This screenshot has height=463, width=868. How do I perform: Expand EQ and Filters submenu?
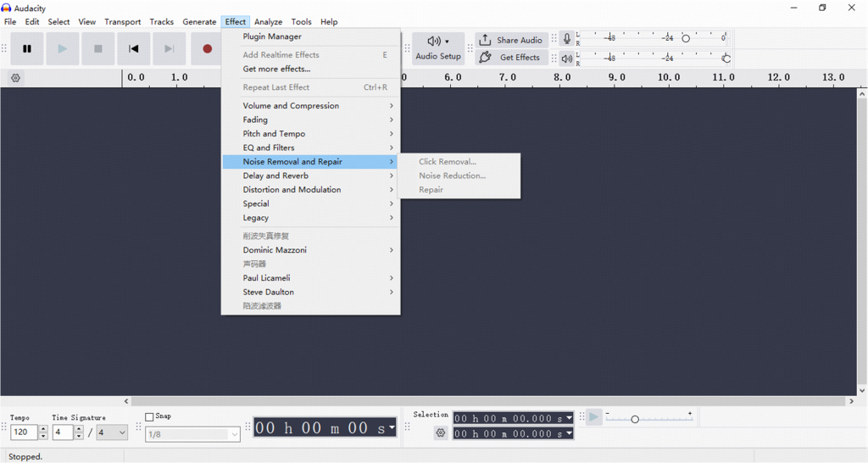(310, 148)
